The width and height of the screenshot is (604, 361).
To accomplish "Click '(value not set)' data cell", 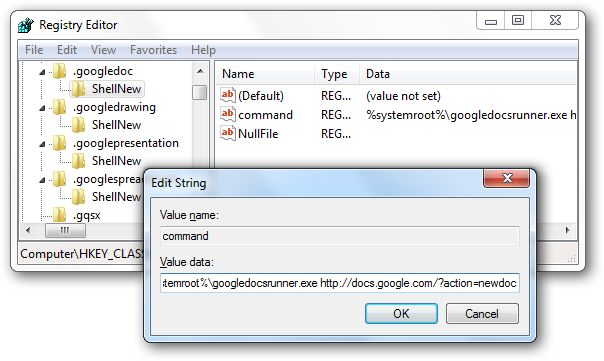I will click(403, 96).
